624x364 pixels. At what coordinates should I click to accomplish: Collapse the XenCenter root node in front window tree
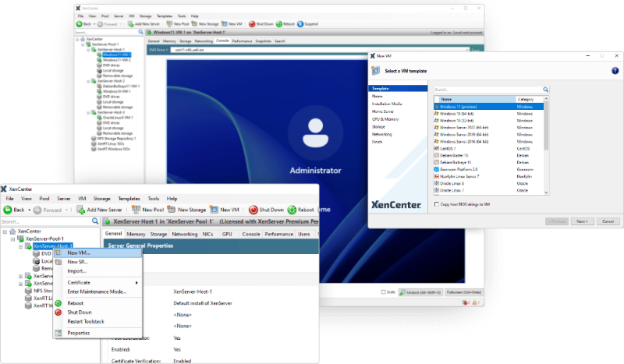[5, 231]
